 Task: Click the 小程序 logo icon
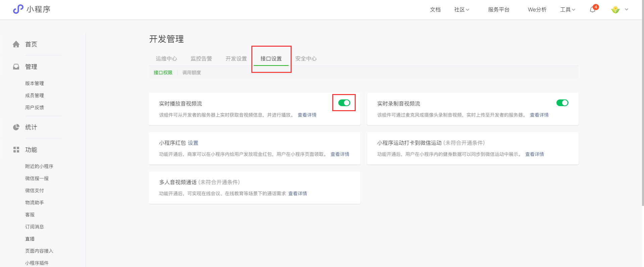(18, 9)
